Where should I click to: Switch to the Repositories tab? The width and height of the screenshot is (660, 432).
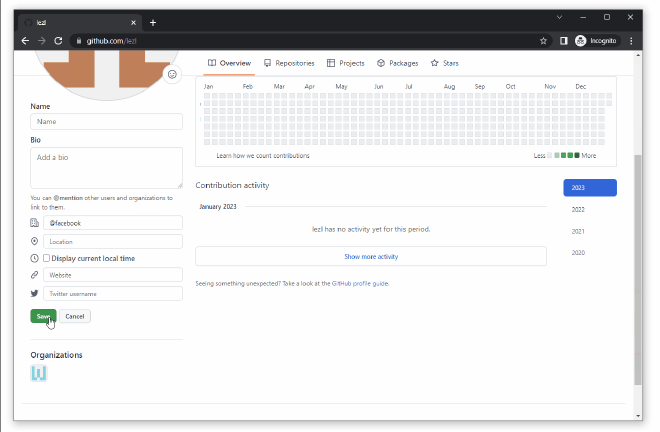coord(289,63)
